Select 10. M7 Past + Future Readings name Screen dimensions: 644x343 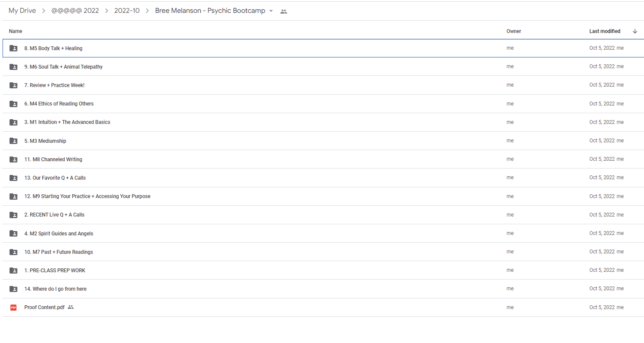click(x=59, y=252)
